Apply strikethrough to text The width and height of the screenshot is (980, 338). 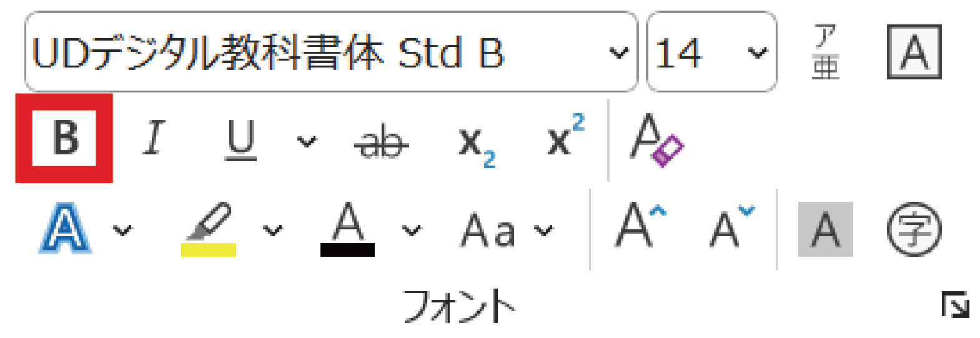[x=381, y=142]
